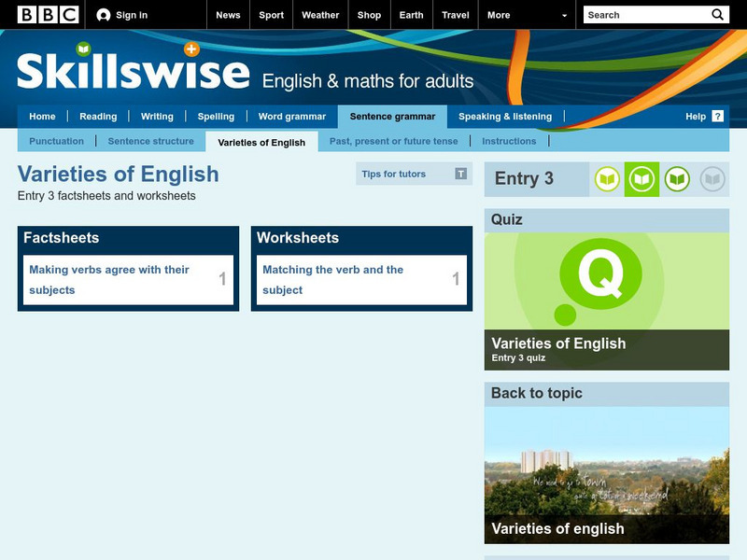This screenshot has height=560, width=747.
Task: Open the Help question mark icon
Action: 717,116
